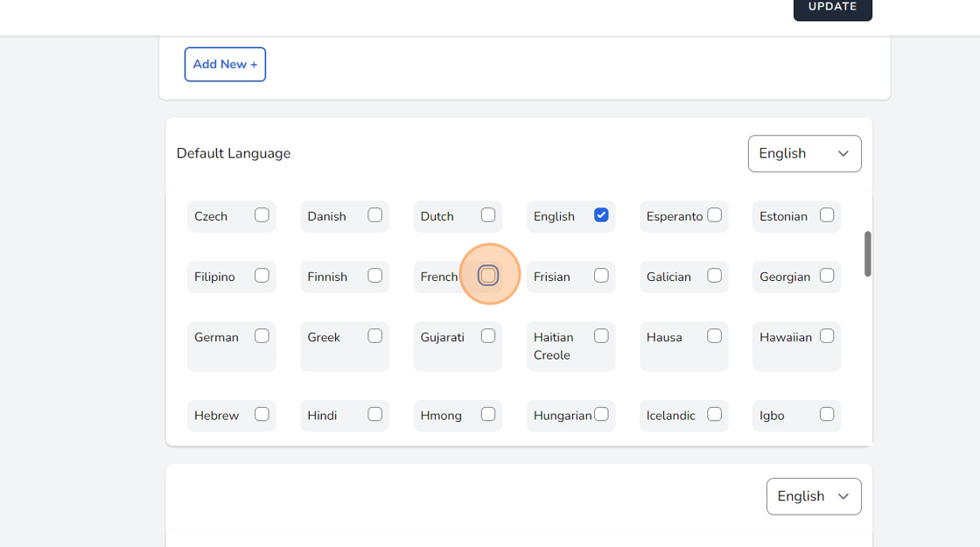Check the Haitian Creole option
Image resolution: width=980 pixels, height=547 pixels.
(601, 334)
